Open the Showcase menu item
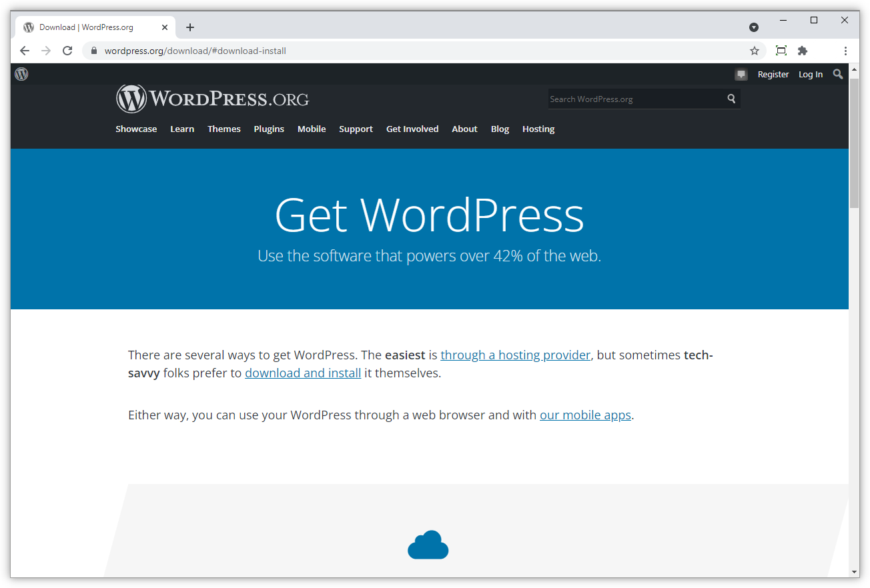Image resolution: width=870 pixels, height=588 pixels. coord(136,129)
